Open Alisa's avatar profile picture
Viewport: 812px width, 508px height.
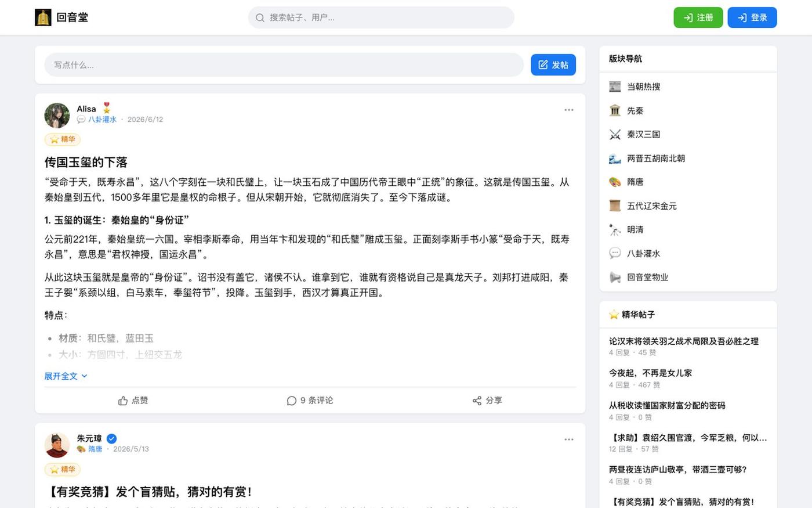click(57, 116)
